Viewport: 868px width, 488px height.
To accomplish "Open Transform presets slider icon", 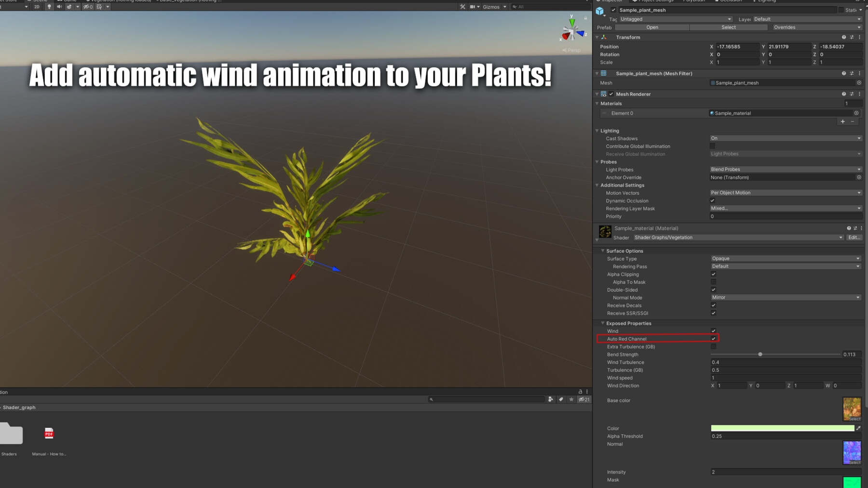I will 852,37.
